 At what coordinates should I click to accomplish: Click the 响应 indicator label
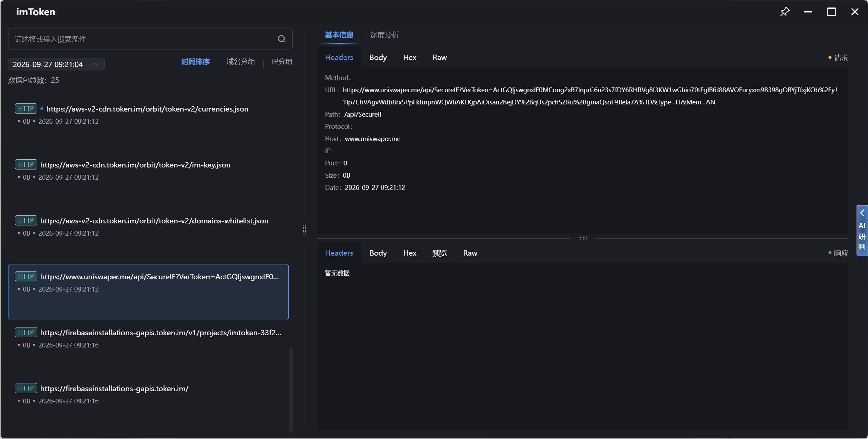point(838,253)
